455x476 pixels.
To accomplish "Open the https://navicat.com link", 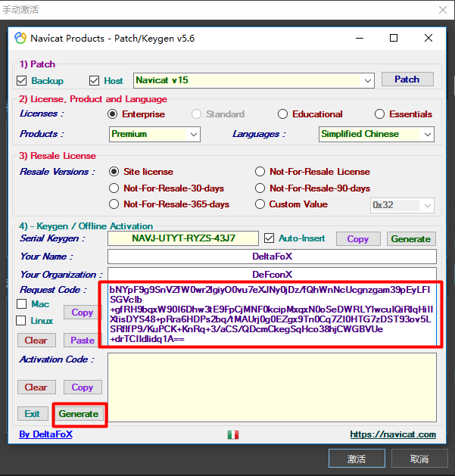I will coord(393,434).
